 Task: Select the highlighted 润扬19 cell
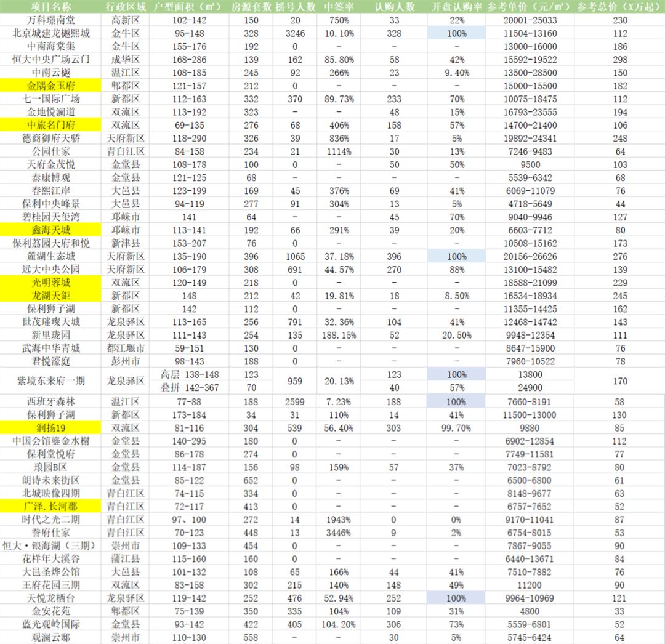51,428
